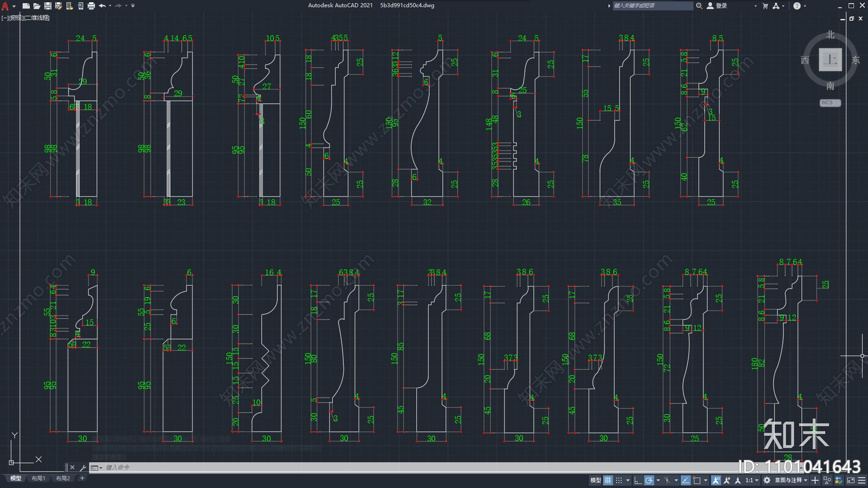Click the Autodesk connect triangle icon
The width and height of the screenshot is (868, 488).
coord(776,6)
